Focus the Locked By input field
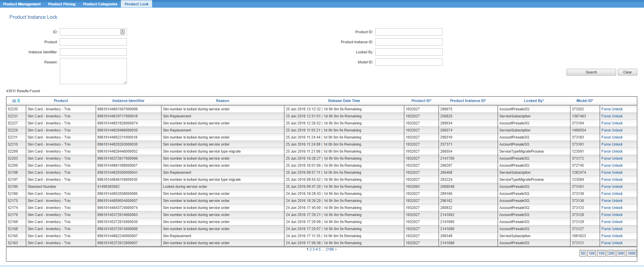644x267 pixels. point(409,52)
